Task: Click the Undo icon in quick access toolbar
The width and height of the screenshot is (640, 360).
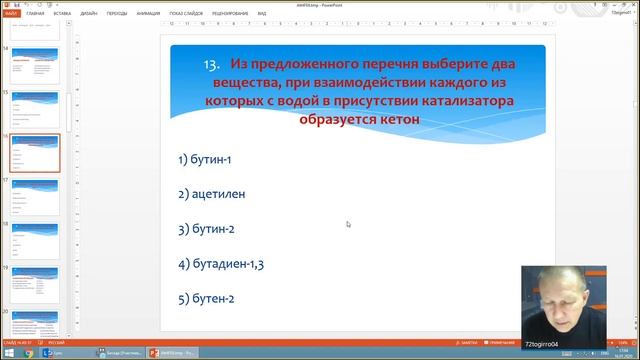Action: pyautogui.click(x=27, y=5)
